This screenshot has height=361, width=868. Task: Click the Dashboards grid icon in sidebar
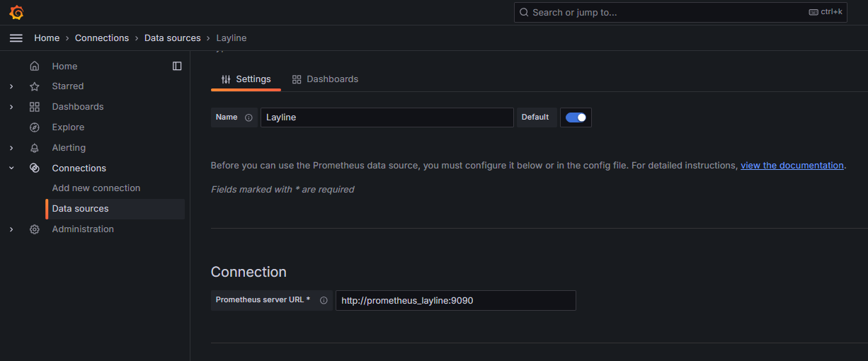(35, 107)
